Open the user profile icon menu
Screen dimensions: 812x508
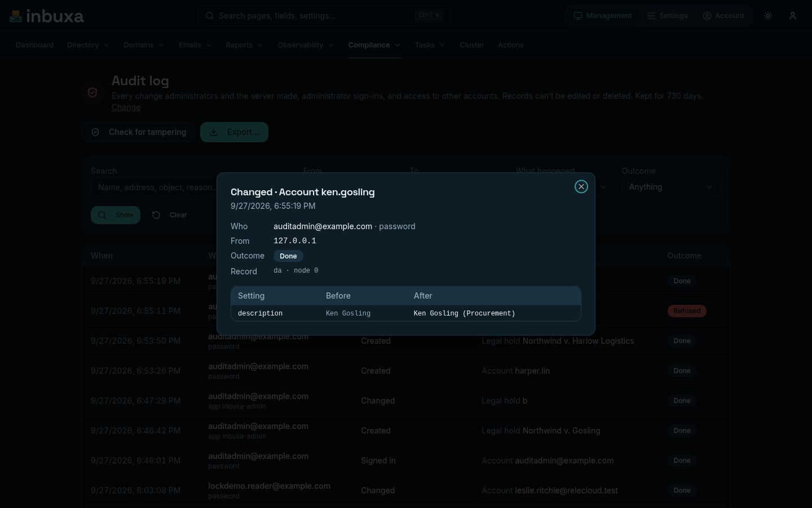pos(793,16)
